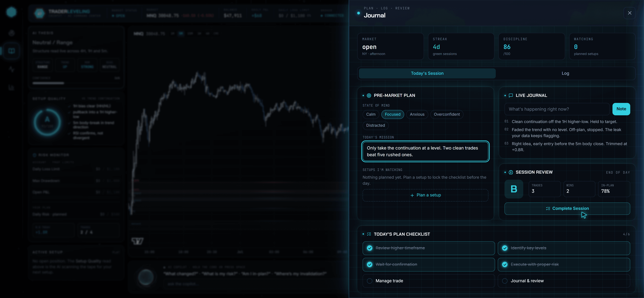Click the target icon beside Pre-Market Plan
This screenshot has height=298, width=644.
pos(369,95)
